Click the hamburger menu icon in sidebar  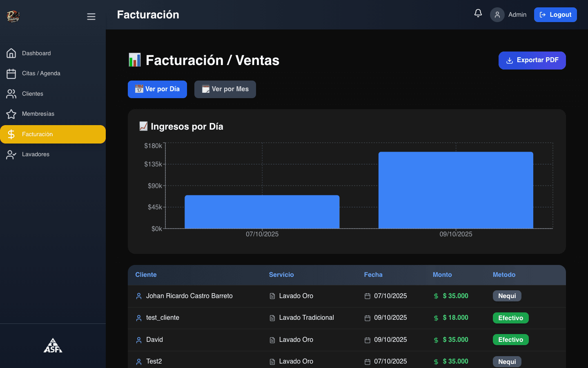91,17
